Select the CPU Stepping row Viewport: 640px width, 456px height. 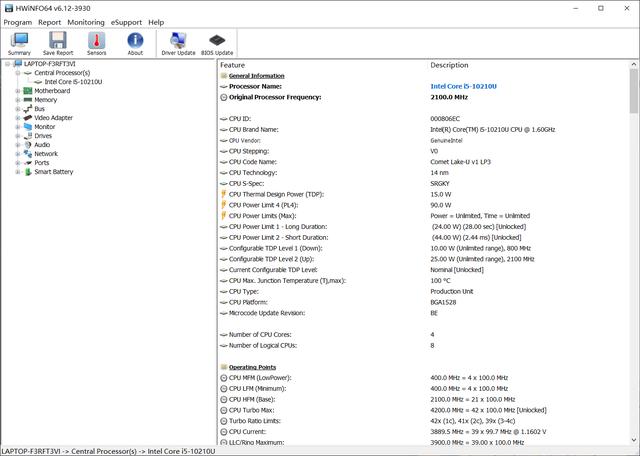coord(424,151)
